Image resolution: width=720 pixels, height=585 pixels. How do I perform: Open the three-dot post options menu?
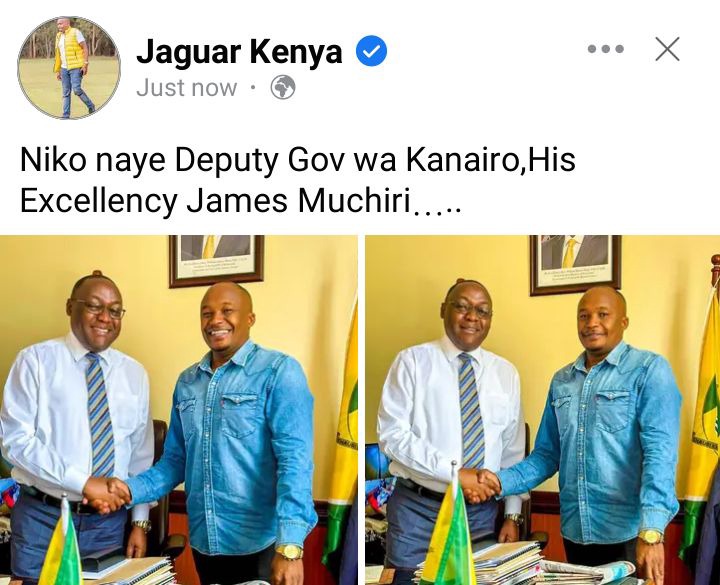pyautogui.click(x=606, y=49)
